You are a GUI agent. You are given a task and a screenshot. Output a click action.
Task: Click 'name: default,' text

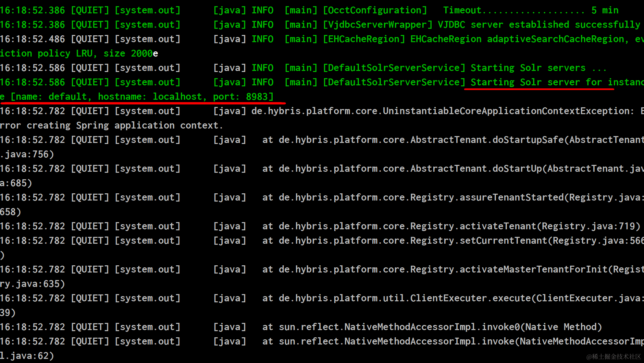tap(54, 97)
